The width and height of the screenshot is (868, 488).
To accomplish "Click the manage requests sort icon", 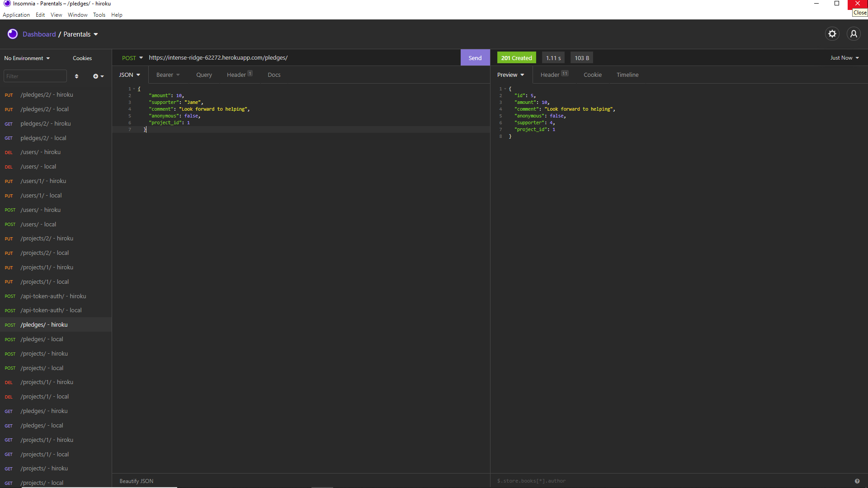I will (x=76, y=76).
